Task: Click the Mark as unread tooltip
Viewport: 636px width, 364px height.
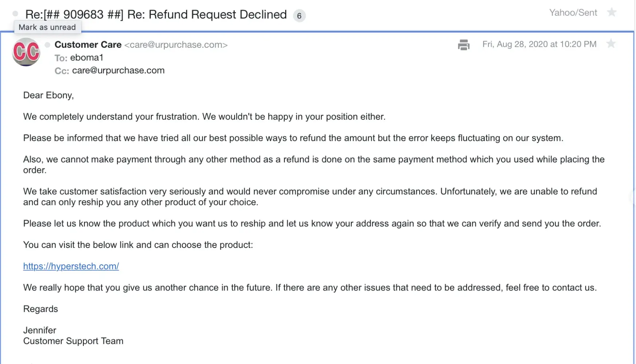Action: tap(47, 27)
